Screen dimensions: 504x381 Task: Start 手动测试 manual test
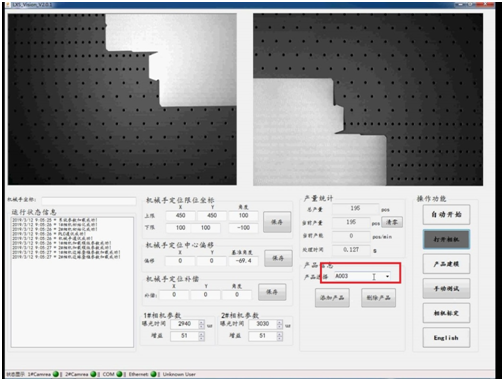446,289
